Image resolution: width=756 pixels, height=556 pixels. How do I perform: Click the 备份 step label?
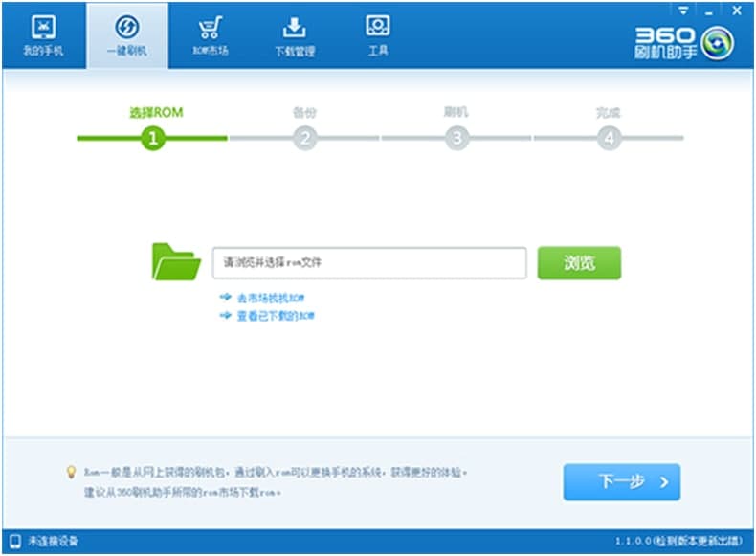coord(304,112)
